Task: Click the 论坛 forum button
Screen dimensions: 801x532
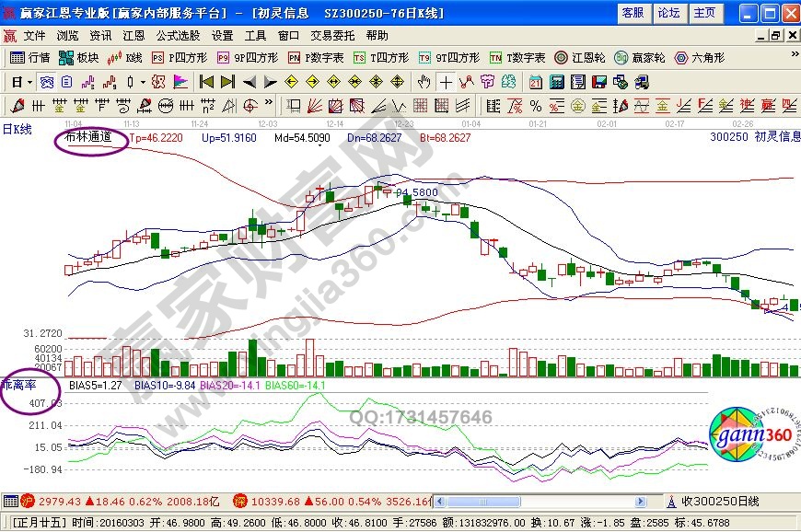Action: pos(668,13)
